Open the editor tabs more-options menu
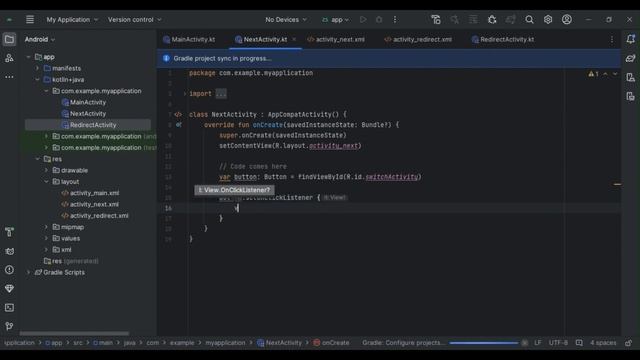This screenshot has height=360, width=640. pyautogui.click(x=611, y=40)
